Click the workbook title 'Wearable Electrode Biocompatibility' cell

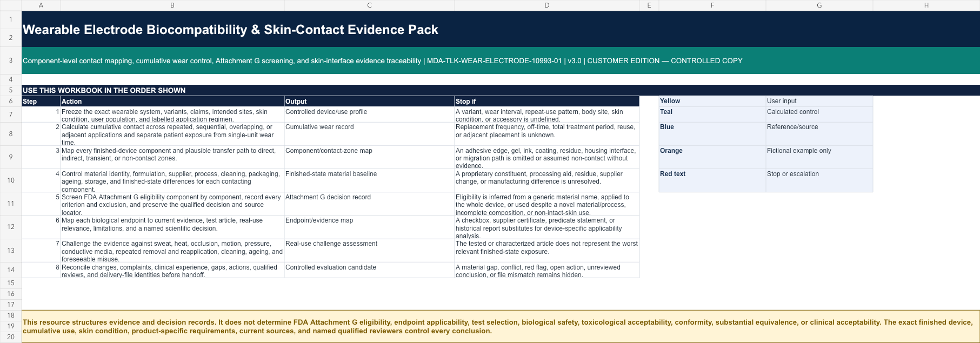tap(501, 29)
